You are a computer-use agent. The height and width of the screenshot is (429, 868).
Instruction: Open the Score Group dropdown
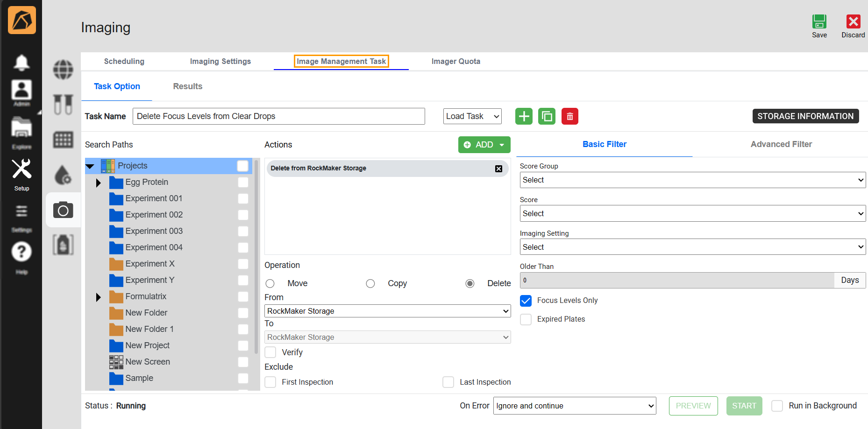pos(692,180)
